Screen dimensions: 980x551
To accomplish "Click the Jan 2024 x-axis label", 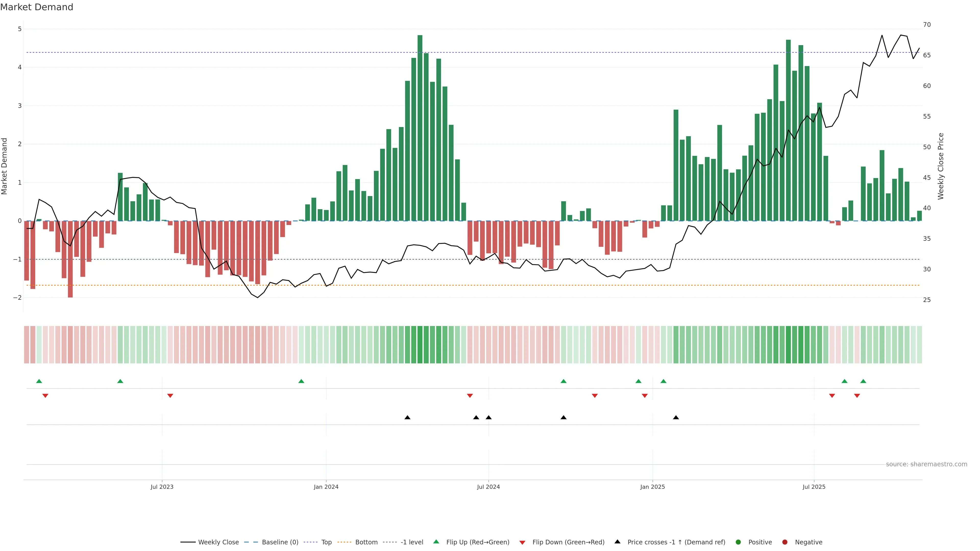I will point(326,487).
